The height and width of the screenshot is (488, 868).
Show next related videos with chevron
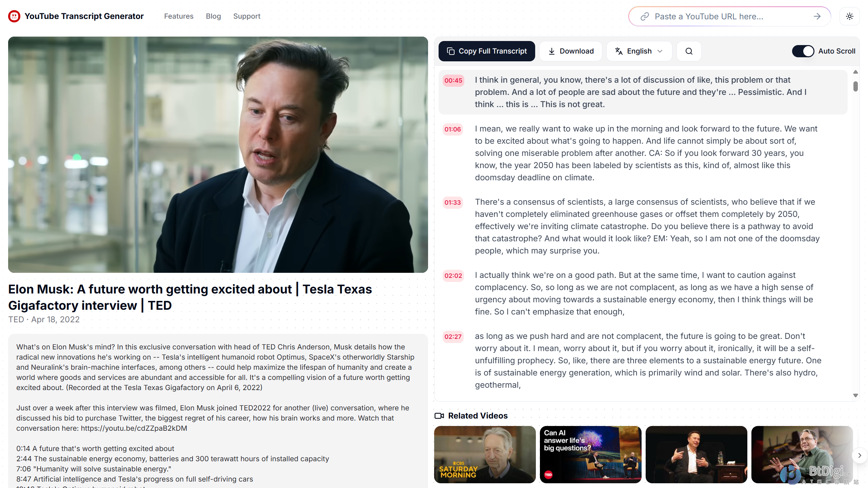click(859, 455)
